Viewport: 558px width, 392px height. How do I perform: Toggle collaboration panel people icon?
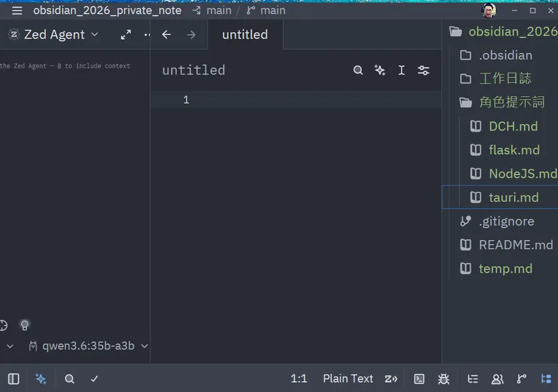pyautogui.click(x=497, y=379)
